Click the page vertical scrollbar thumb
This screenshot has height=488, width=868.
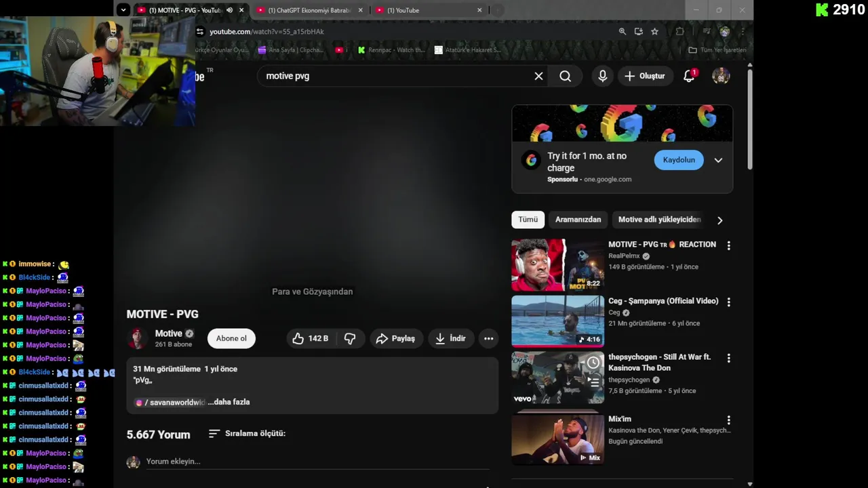tap(749, 119)
